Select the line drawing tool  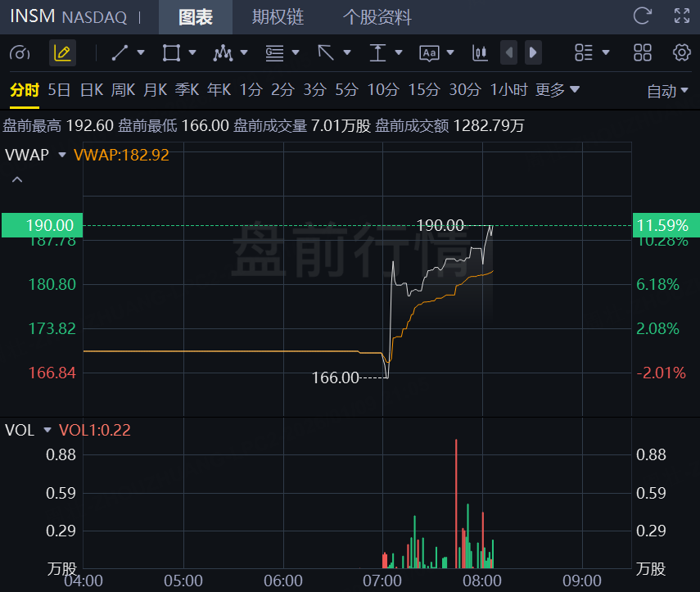click(x=120, y=53)
